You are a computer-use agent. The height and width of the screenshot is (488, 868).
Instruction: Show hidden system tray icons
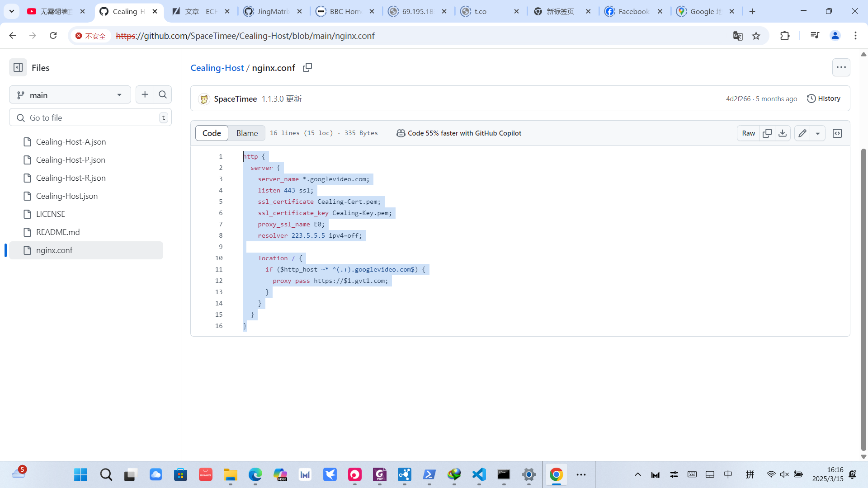637,474
